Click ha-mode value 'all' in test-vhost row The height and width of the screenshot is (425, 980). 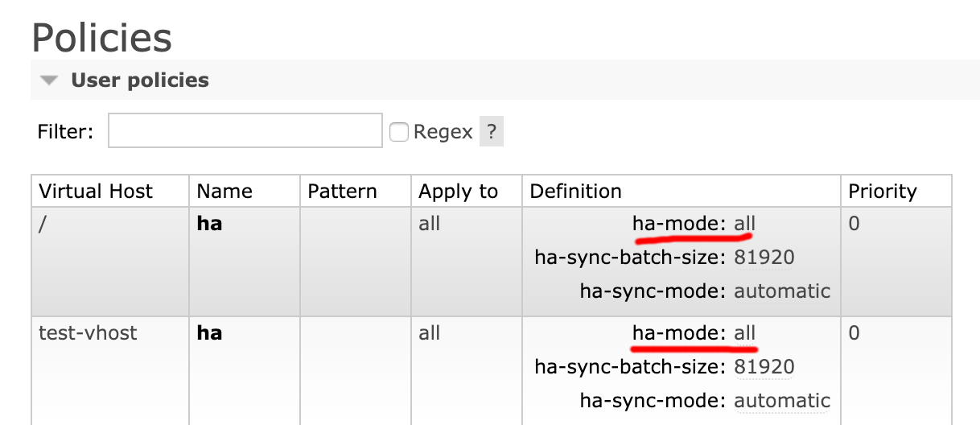(x=745, y=333)
